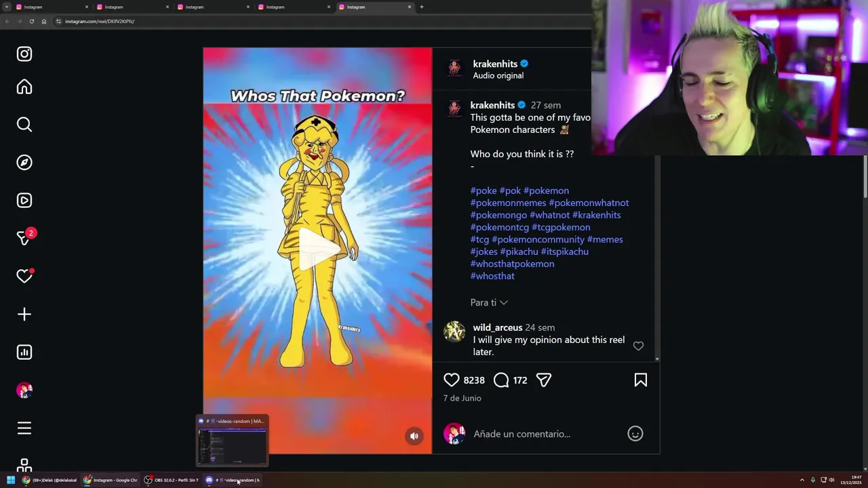Switch to OBS 32.0.2 in the taskbar
This screenshot has height=488, width=868.
pyautogui.click(x=172, y=480)
